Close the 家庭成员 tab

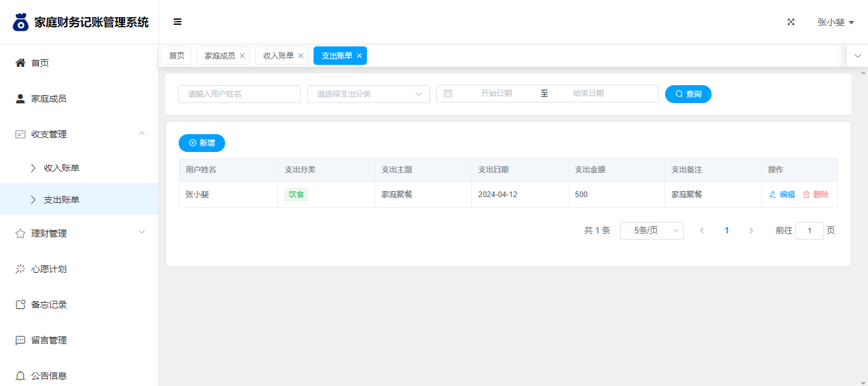click(x=242, y=56)
